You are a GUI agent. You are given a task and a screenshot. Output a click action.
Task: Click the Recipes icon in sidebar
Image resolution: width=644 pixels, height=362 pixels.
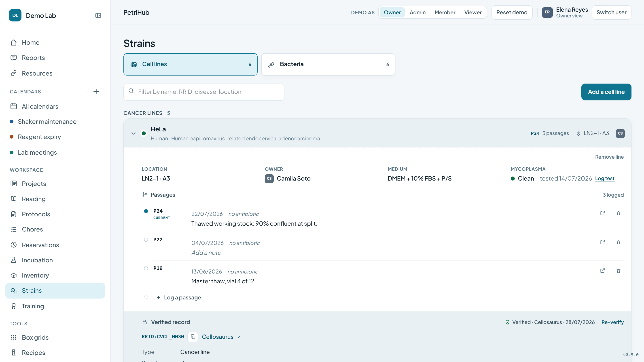point(14,353)
